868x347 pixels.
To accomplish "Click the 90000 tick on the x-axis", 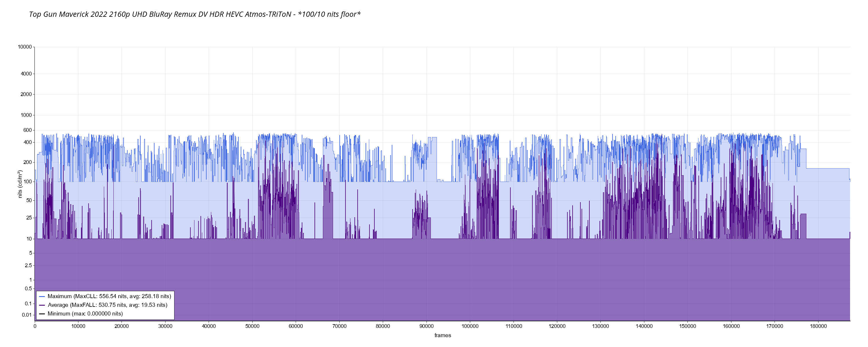I will 426,326.
